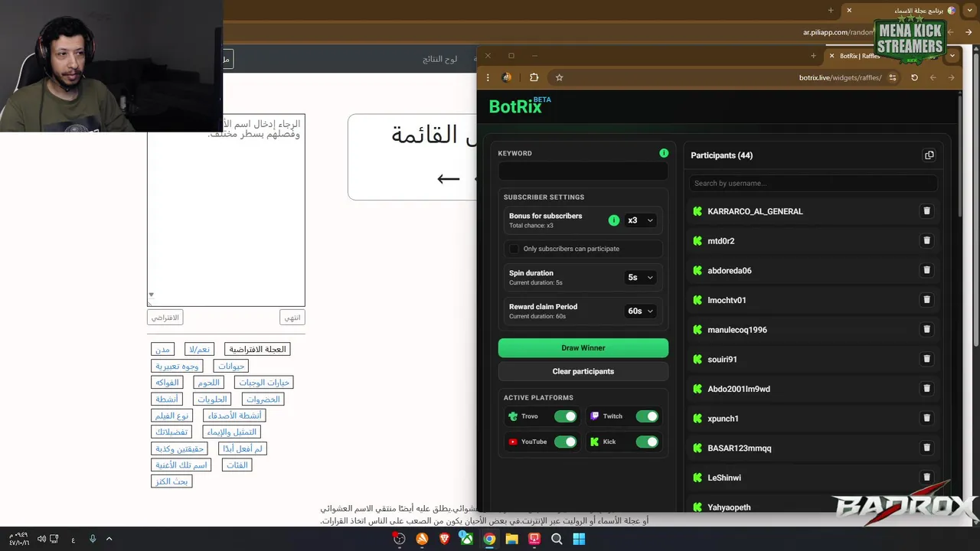The height and width of the screenshot is (551, 980).
Task: Choose نوع الفيلم preset list
Action: pyautogui.click(x=172, y=416)
